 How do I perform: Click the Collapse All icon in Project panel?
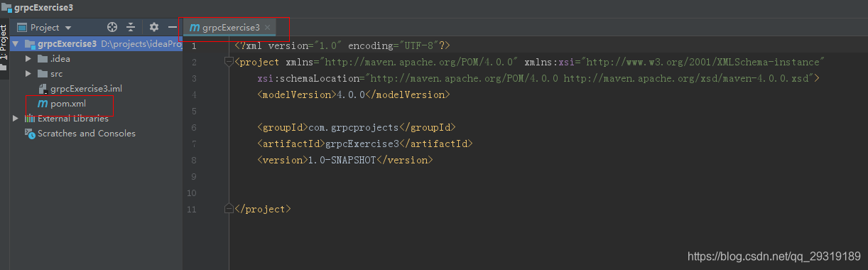pos(131,27)
